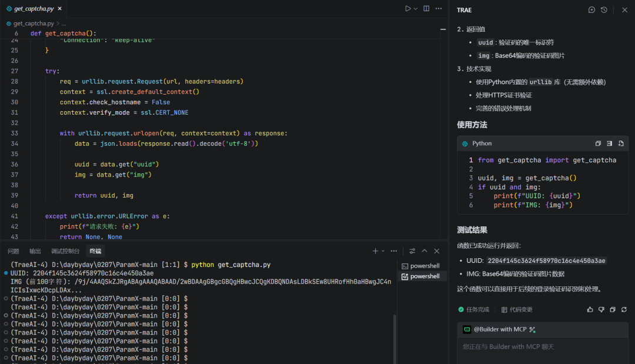Open editor more actions menu
Viewport: 635px width, 364px height.
(x=439, y=8)
